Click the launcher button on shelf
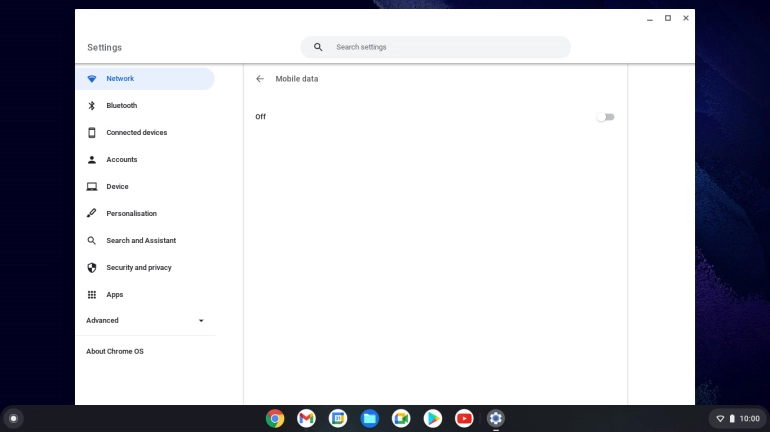Image resolution: width=770 pixels, height=432 pixels. [x=13, y=419]
